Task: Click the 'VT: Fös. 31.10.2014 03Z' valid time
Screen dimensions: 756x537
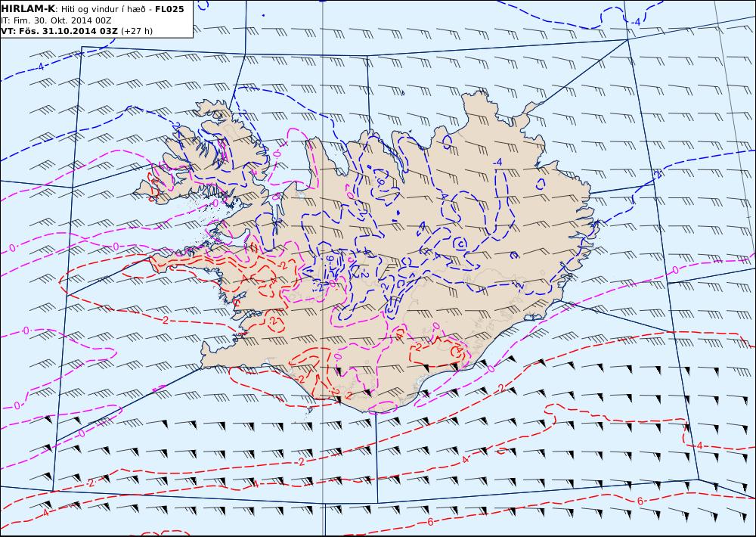Action: tap(59, 31)
